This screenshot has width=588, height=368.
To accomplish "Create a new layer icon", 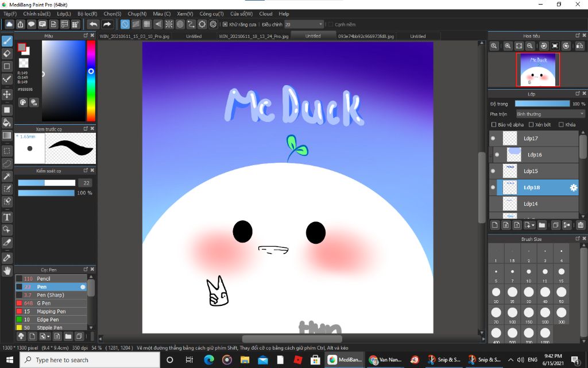I will click(x=494, y=225).
